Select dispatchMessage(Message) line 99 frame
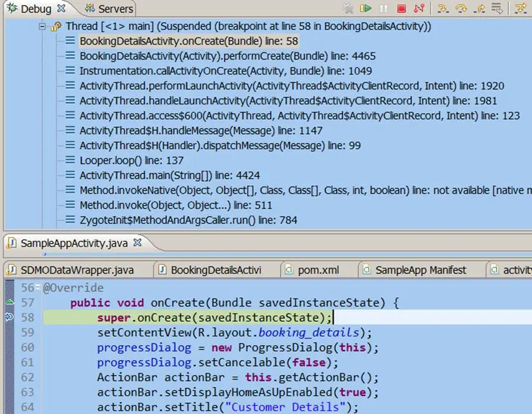This screenshot has width=532, height=414. point(220,145)
